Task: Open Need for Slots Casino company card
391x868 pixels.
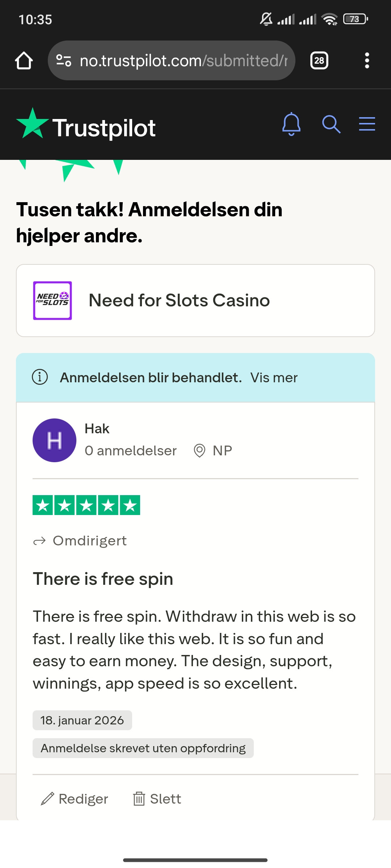Action: click(195, 301)
